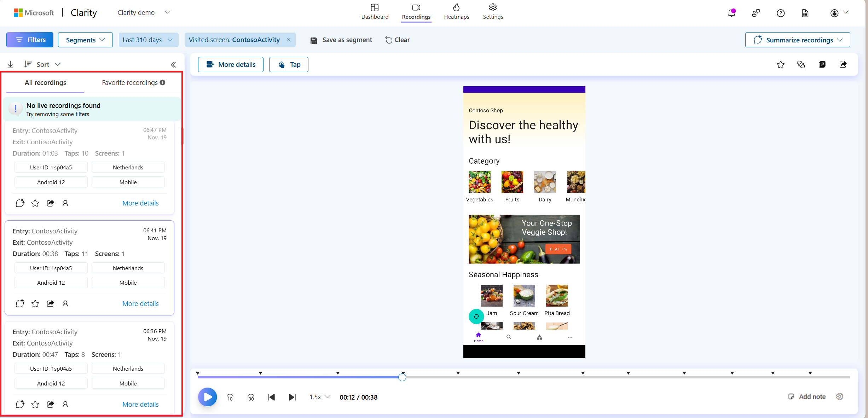Summarize the 06:41 PM recording with AI icon

click(20, 303)
